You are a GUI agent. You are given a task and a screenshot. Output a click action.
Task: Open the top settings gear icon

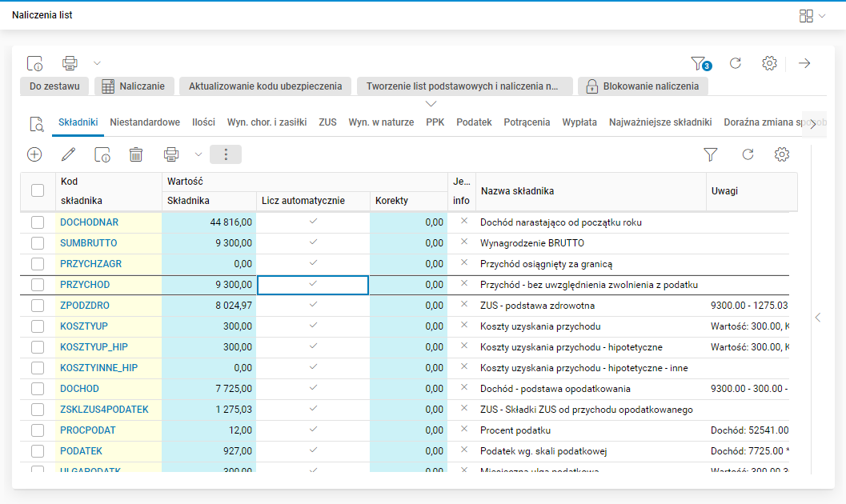click(769, 63)
